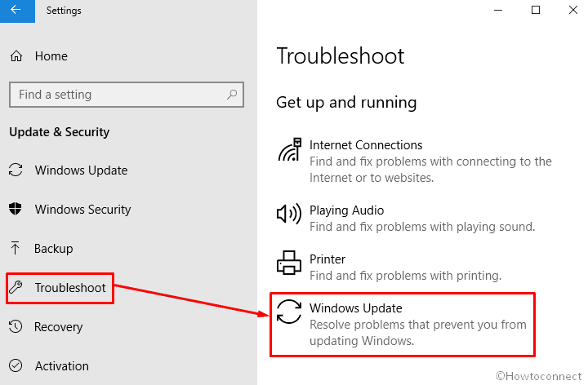This screenshot has width=588, height=385.
Task: Select the Playing Audio troubleshooter
Action: [407, 219]
